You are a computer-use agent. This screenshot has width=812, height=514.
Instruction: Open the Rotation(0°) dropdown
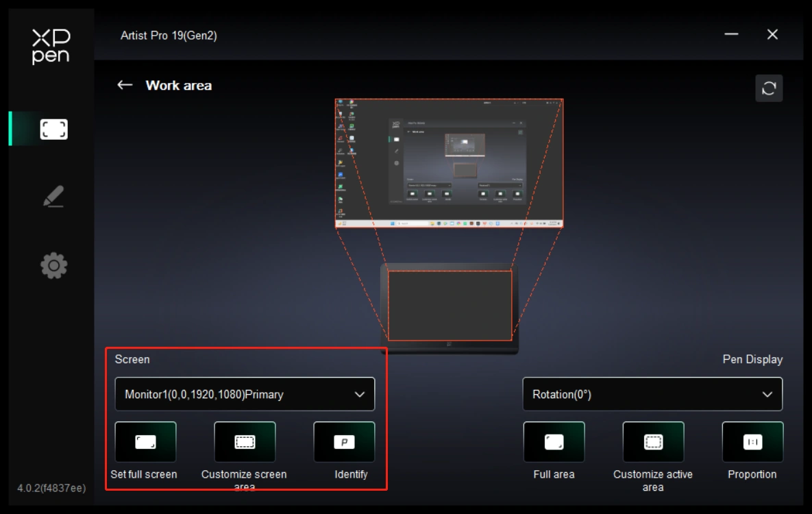point(652,394)
